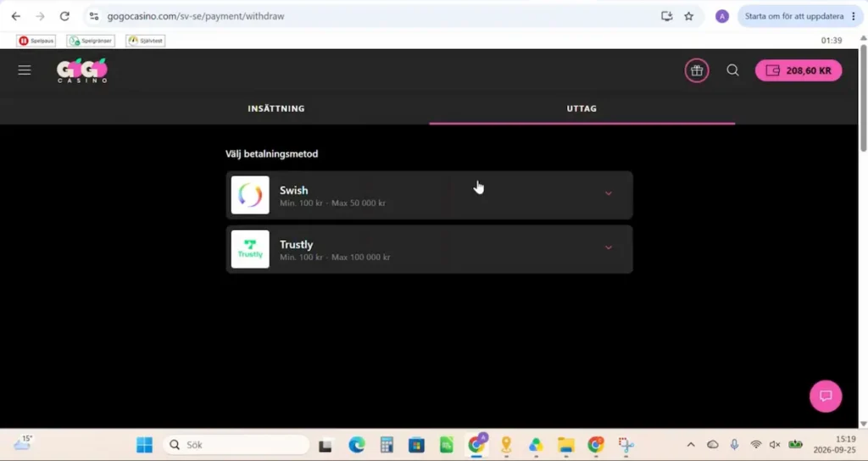The width and height of the screenshot is (868, 461).
Task: Open Task View on the taskbar
Action: point(325,444)
